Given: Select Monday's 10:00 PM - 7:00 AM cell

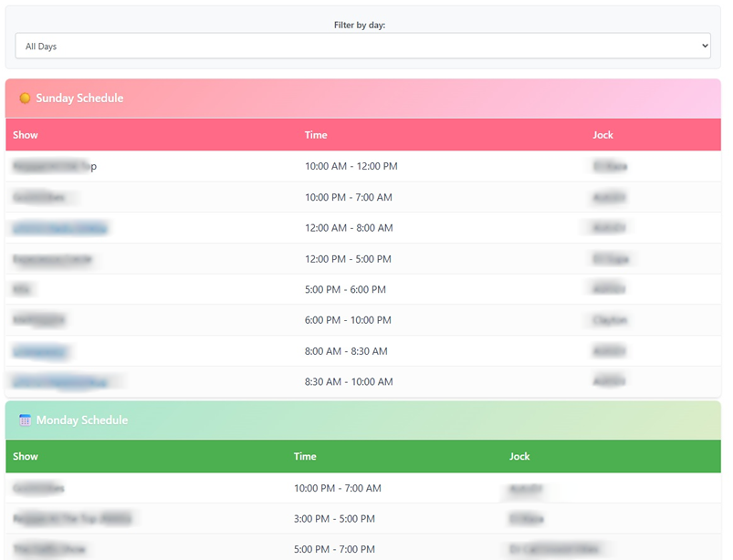Looking at the screenshot, I should pos(338,488).
